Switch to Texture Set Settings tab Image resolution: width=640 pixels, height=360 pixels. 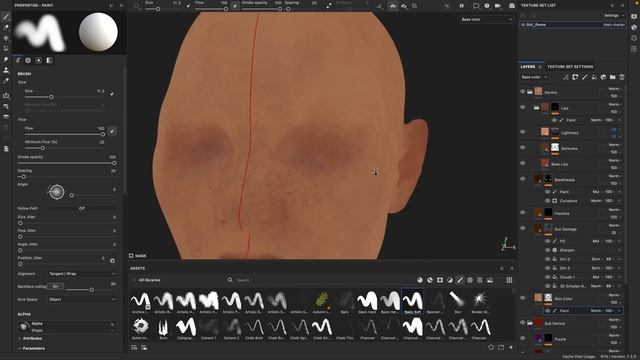pos(570,67)
